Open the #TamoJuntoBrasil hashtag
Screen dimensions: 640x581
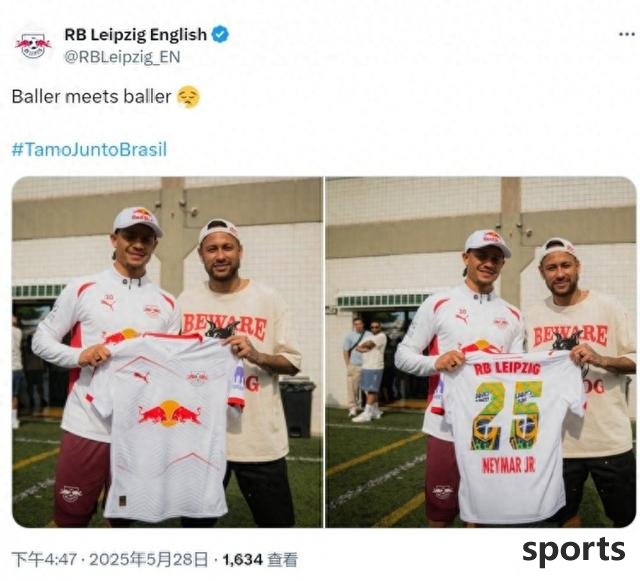pyautogui.click(x=89, y=149)
